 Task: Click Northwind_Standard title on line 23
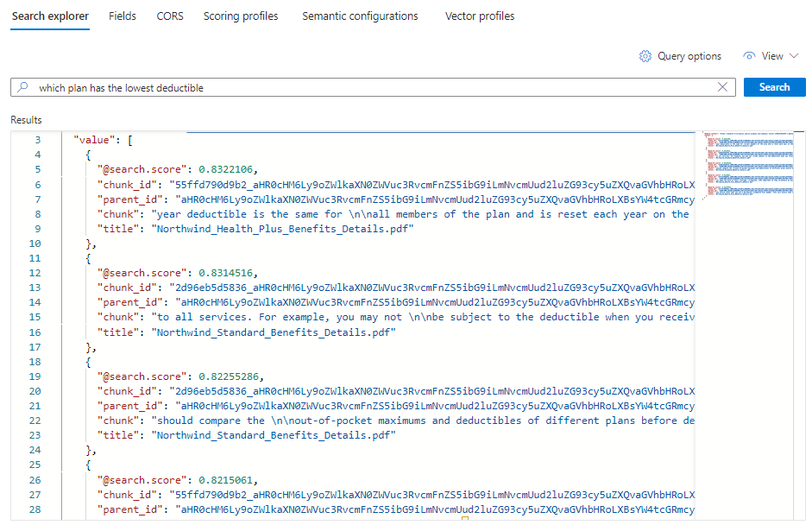tap(274, 435)
